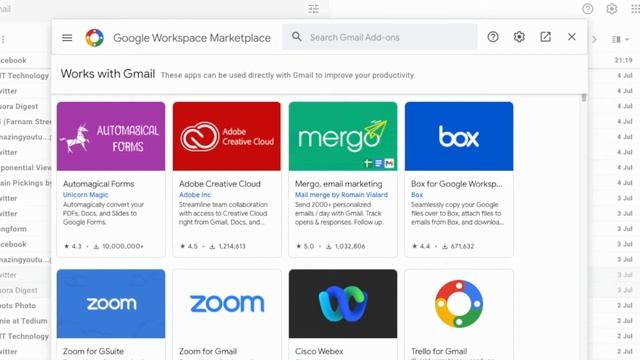Click the Zoom for Gmail title
The height and width of the screenshot is (360, 640).
coord(208,351)
